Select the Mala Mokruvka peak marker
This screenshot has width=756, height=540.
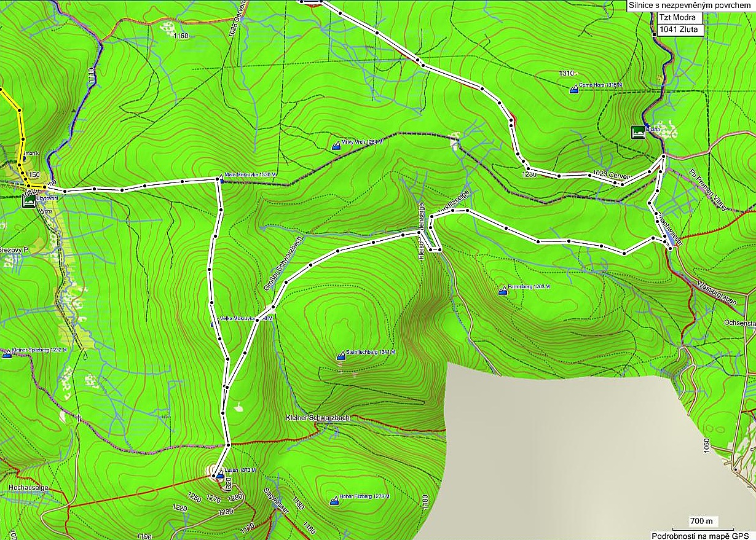pos(221,179)
